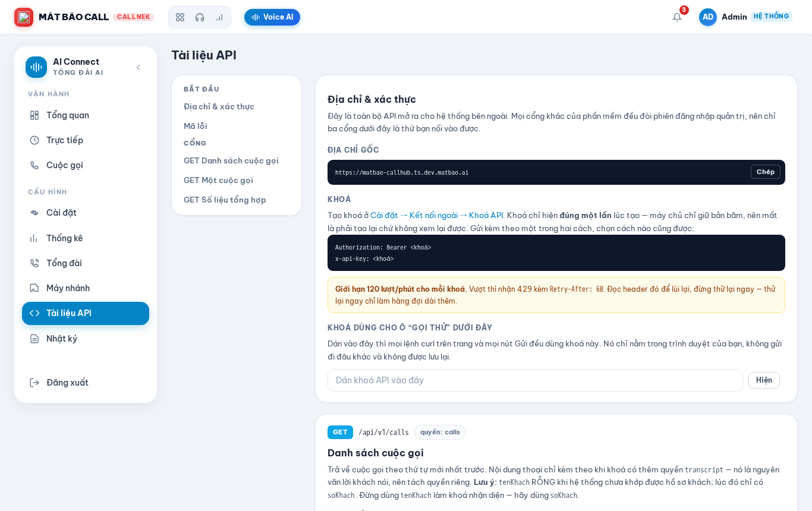Click the API key input field
The height and width of the screenshot is (511, 812).
click(x=535, y=380)
